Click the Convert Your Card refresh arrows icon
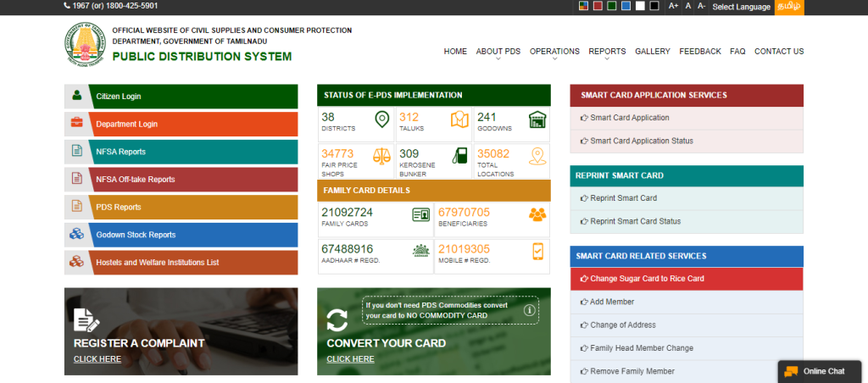 (337, 320)
